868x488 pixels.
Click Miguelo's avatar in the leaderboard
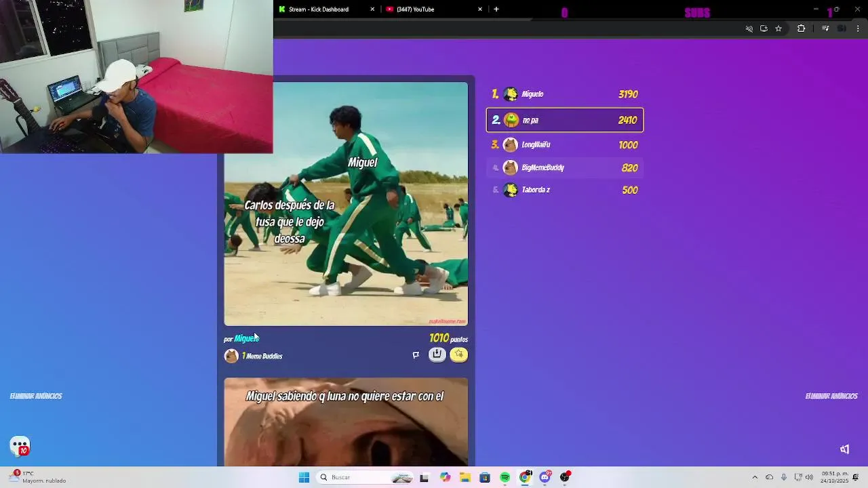click(511, 94)
